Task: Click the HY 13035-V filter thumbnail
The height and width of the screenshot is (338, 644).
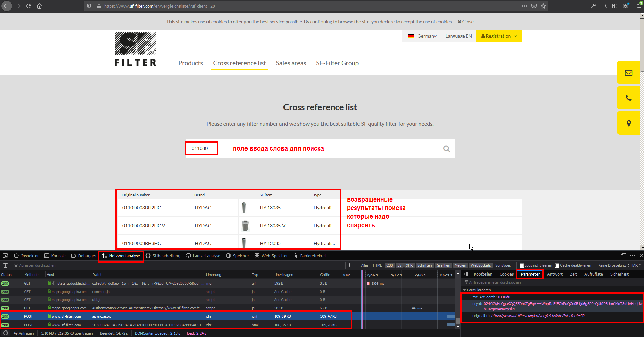Action: click(x=245, y=225)
